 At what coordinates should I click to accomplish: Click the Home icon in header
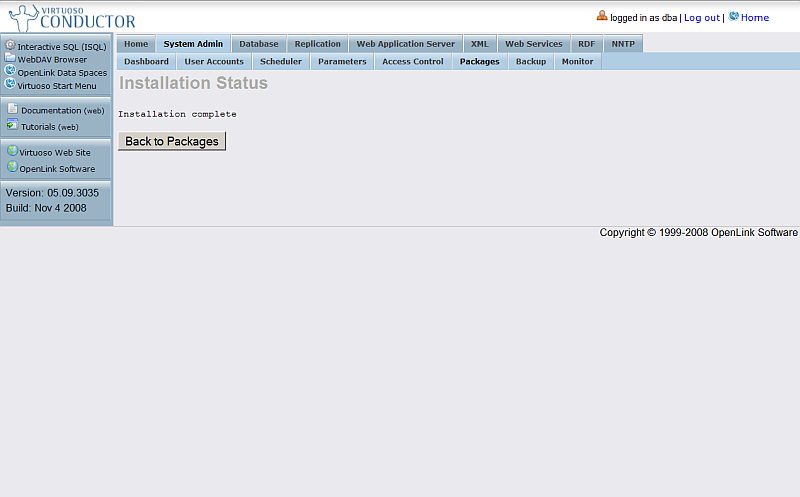tap(734, 16)
